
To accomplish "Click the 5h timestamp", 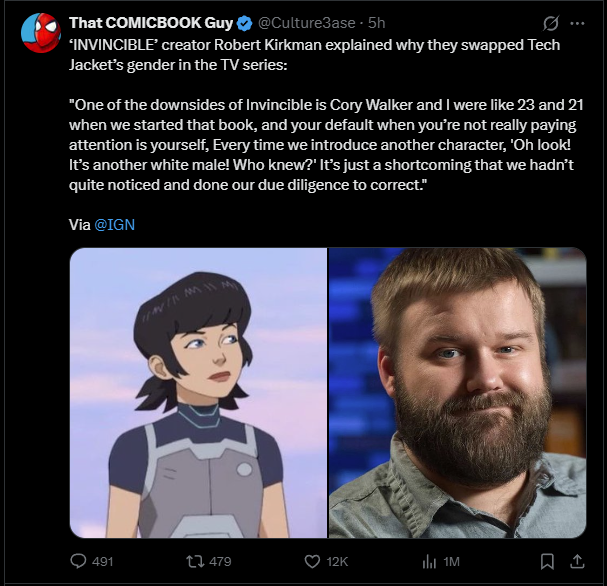I will pyautogui.click(x=376, y=23).
